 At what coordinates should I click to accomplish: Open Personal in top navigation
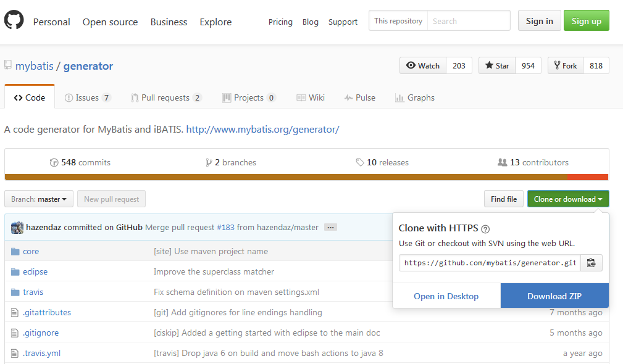click(x=52, y=22)
